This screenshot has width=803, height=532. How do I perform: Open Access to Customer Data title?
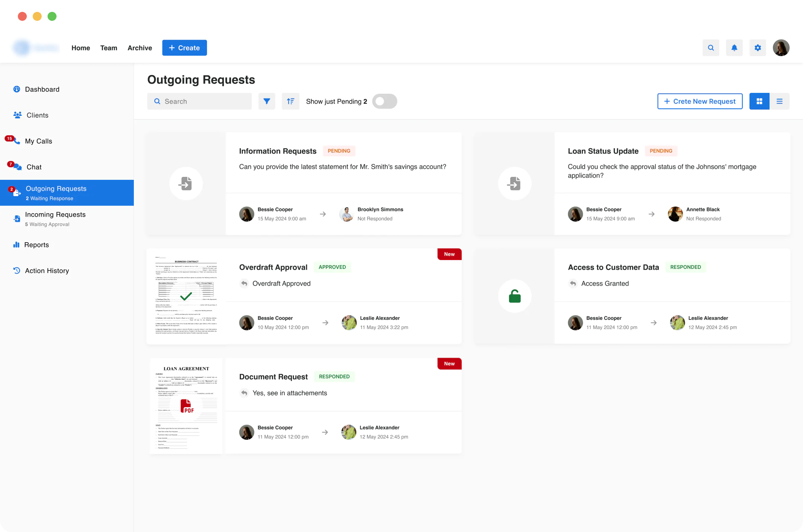point(613,267)
